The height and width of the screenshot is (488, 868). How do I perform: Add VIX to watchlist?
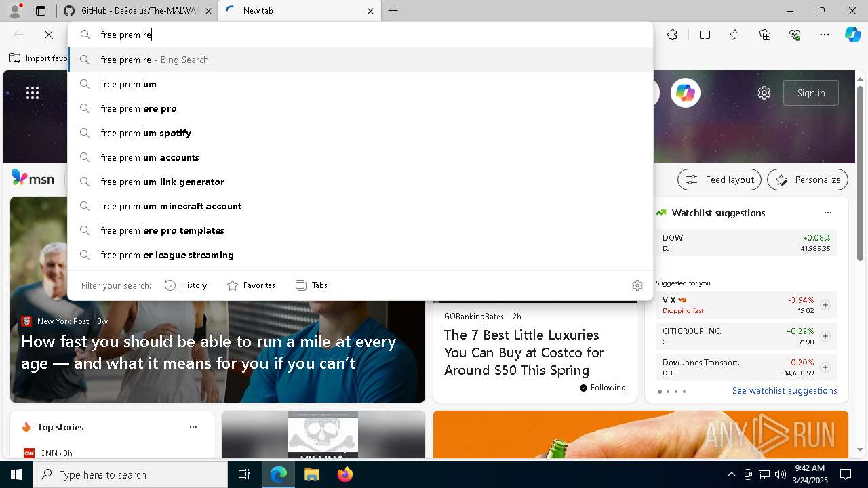pos(825,305)
